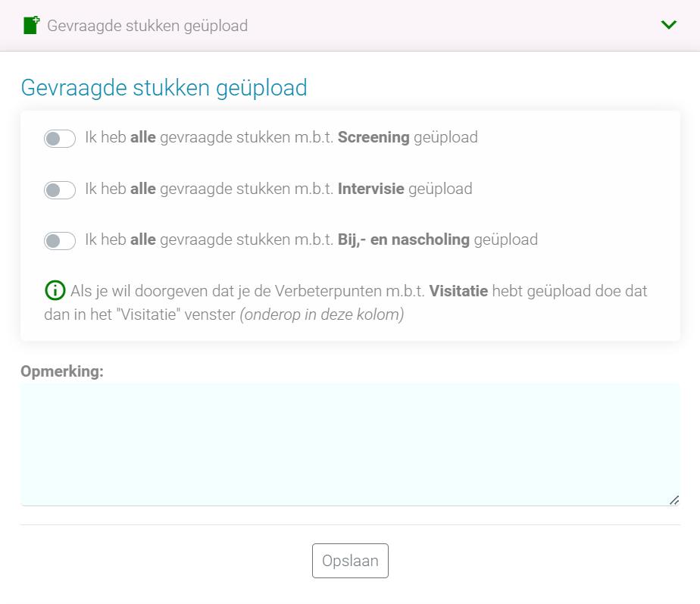Click the italic '(onderop in deze kolom)' text
700x604 pixels.
[321, 315]
